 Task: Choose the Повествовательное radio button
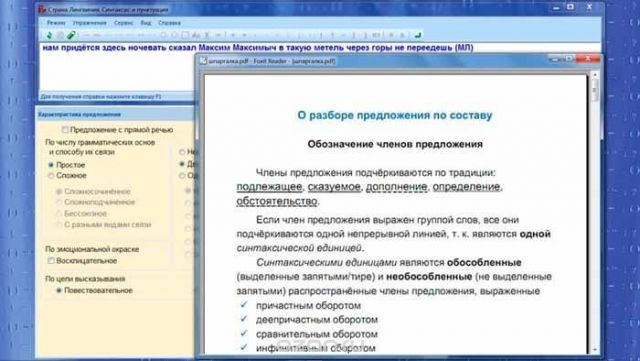[x=59, y=290]
